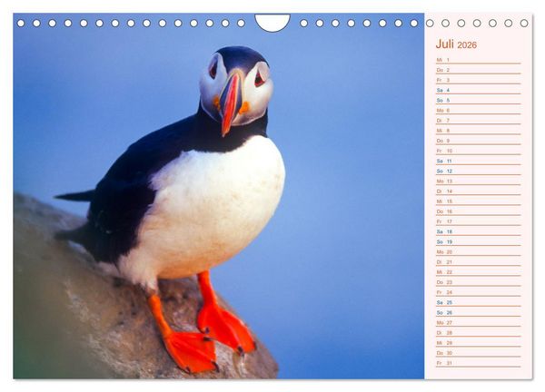Select the date row "Mi 22"
Screen dimensions: 545x392
point(479,272)
